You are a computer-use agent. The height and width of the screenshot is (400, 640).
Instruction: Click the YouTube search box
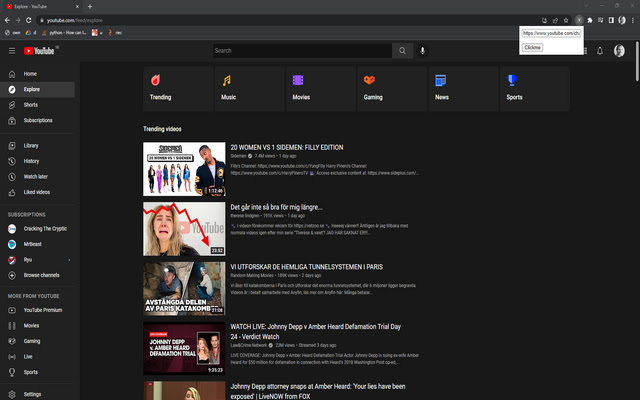(302, 51)
